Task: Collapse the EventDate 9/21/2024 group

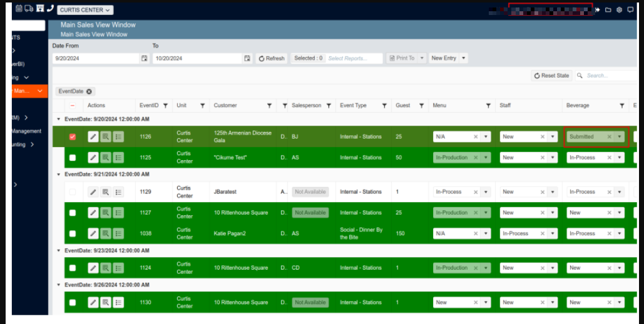Action: (x=59, y=175)
